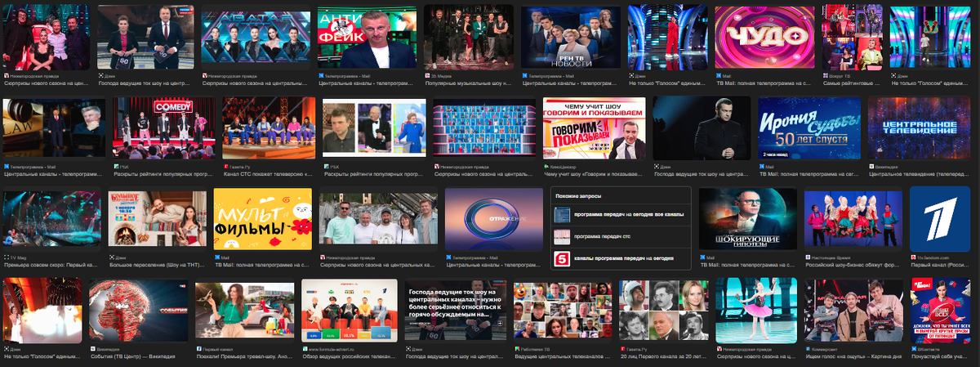Open the ОТРАЖЕНИЕ logo thumbnail
Viewport: 980px width, 367px height.
click(492, 218)
